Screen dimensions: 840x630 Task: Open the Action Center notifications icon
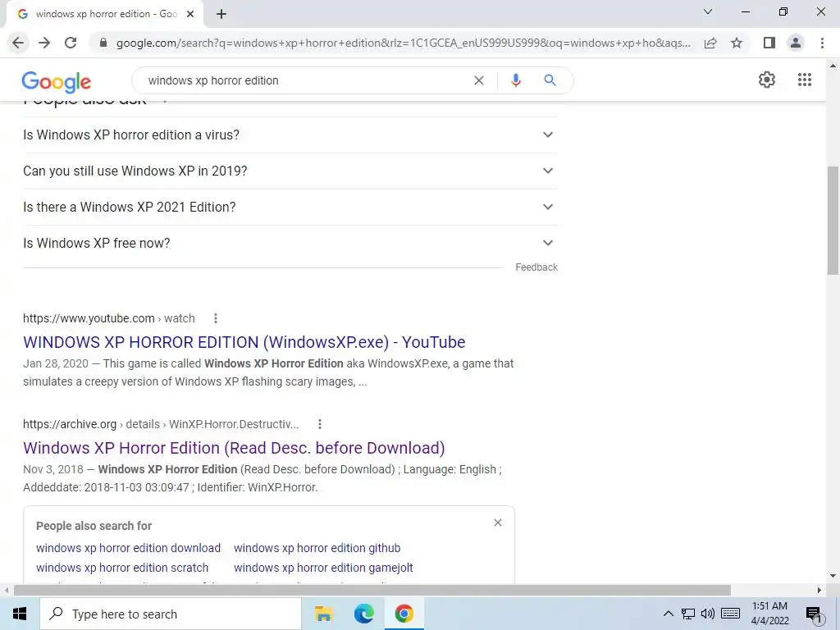[815, 615]
